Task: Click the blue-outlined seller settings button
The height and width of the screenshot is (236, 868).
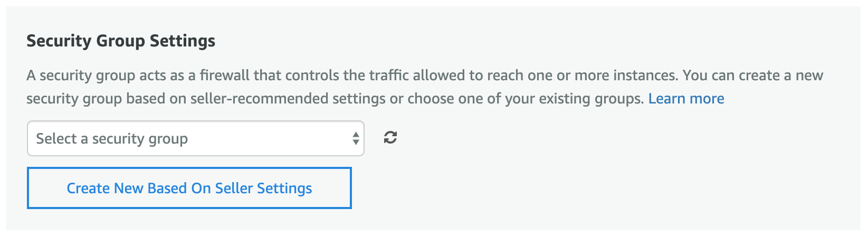Action: click(189, 188)
